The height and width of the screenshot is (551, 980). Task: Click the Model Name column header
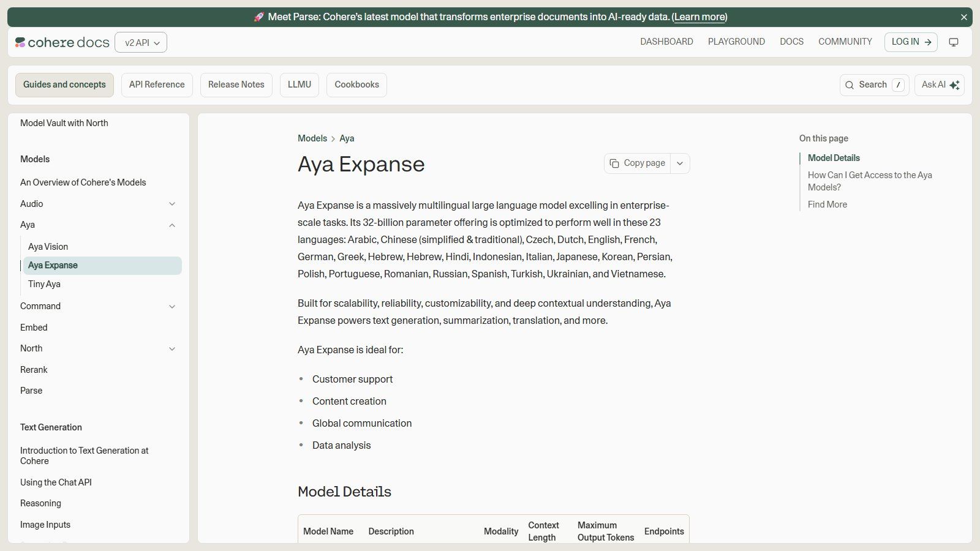[x=328, y=531]
